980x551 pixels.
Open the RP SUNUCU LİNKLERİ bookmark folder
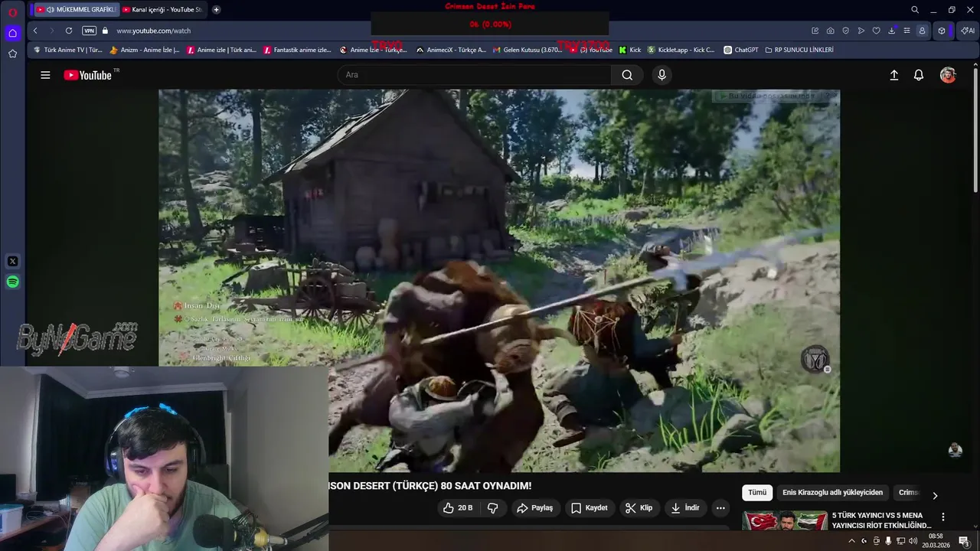tap(799, 50)
